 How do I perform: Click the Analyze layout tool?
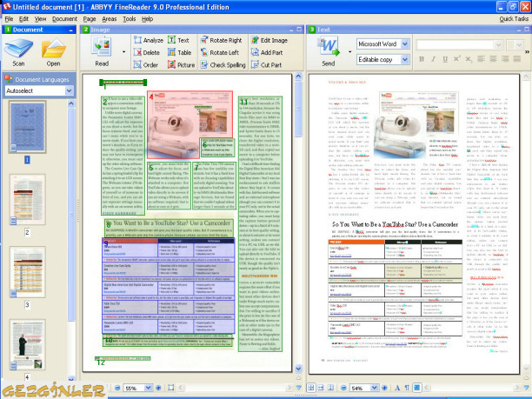point(149,40)
